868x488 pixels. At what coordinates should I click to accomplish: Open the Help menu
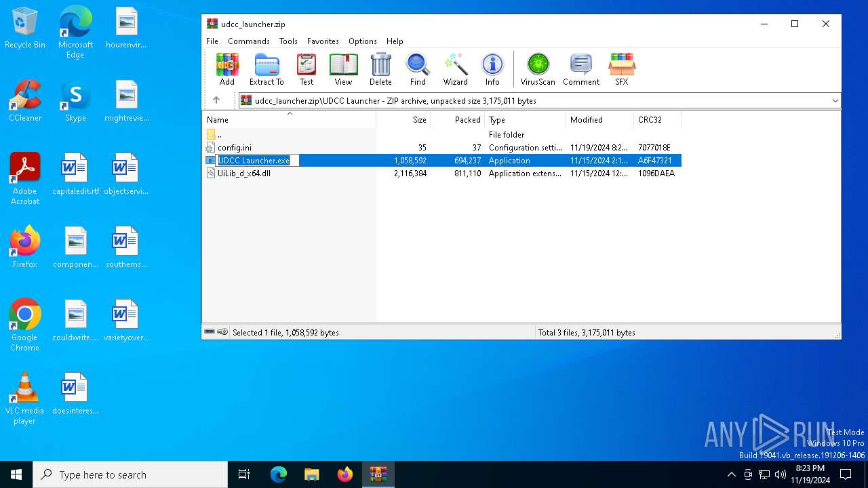point(395,41)
